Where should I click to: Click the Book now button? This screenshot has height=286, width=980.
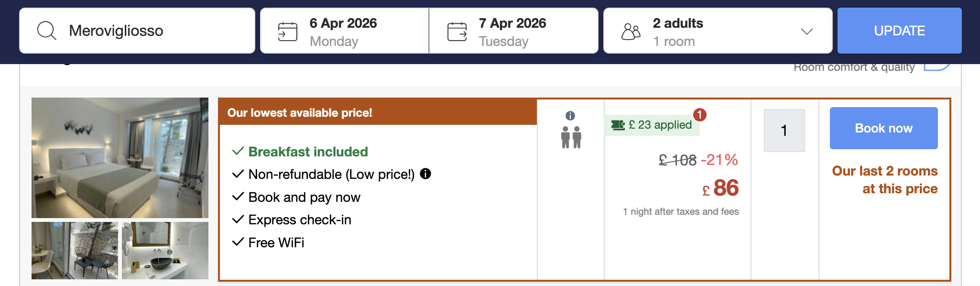pos(883,128)
